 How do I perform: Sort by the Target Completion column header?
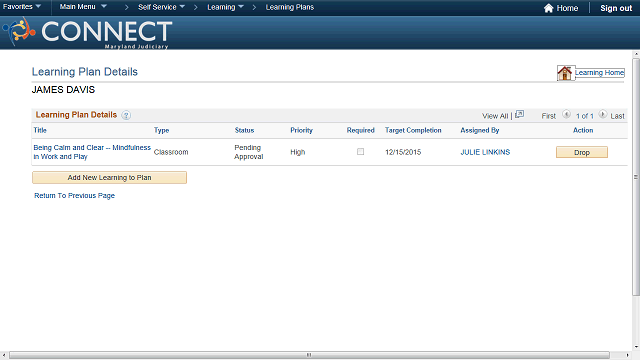(x=413, y=130)
